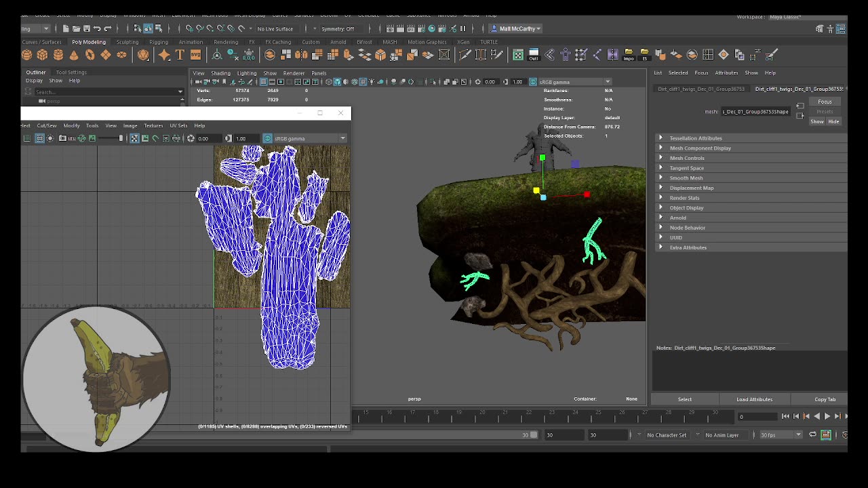Click the Multi-Cut knife shelf icon
The width and height of the screenshot is (868, 488).
coord(465,55)
